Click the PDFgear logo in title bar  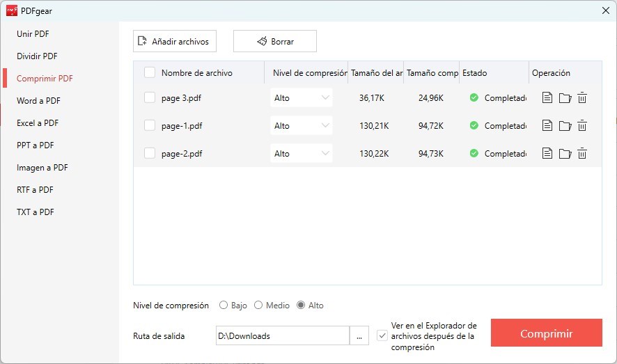tap(12, 10)
